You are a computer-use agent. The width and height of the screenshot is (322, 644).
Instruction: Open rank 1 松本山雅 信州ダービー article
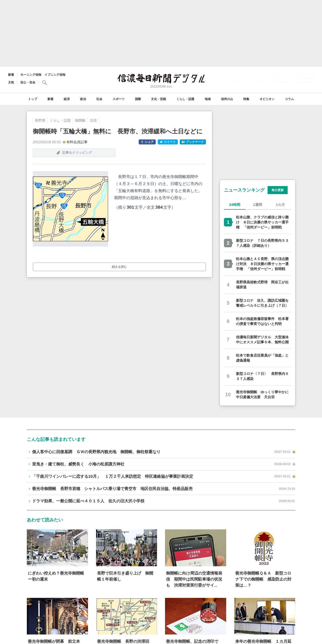[258, 222]
